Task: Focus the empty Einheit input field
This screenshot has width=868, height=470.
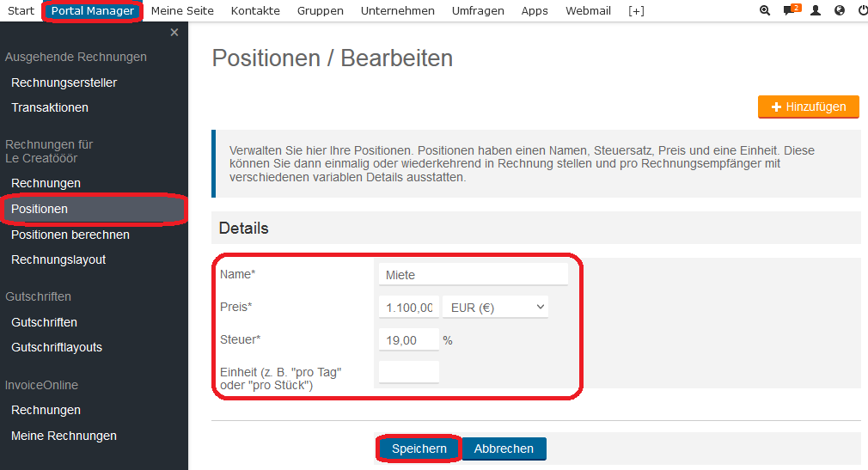Action: click(409, 373)
